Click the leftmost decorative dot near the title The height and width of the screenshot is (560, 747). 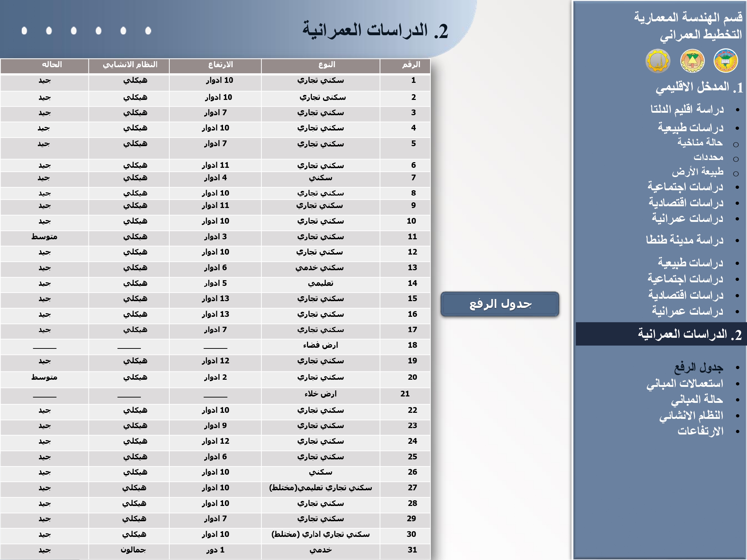[25, 31]
